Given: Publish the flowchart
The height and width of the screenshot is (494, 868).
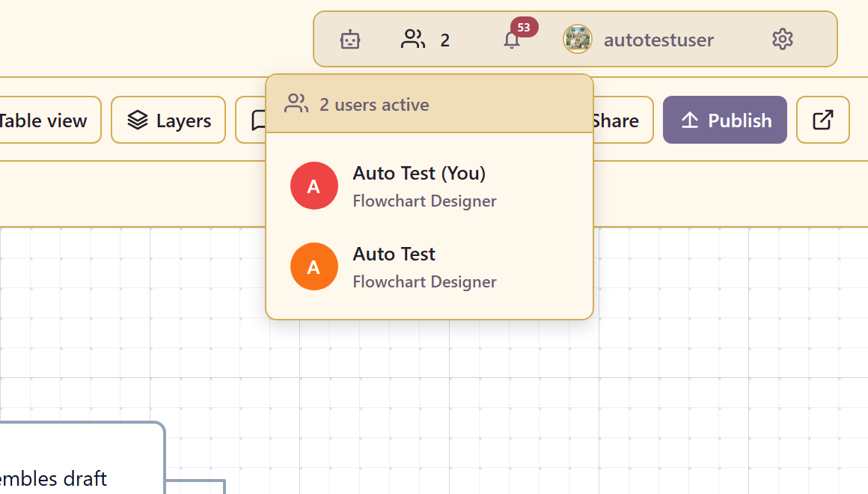Looking at the screenshot, I should click(x=724, y=121).
